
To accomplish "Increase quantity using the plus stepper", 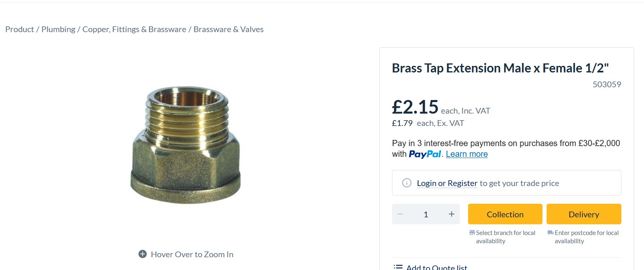I will 451,214.
